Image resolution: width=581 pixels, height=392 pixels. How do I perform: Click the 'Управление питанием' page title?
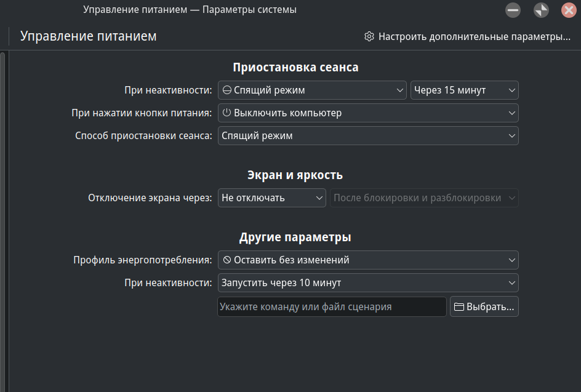(89, 36)
